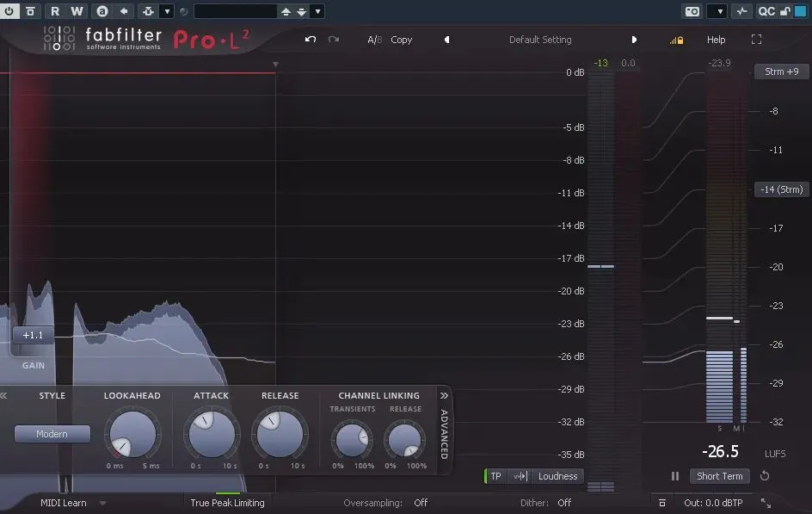Open the Default Setting preset menu

tap(540, 40)
